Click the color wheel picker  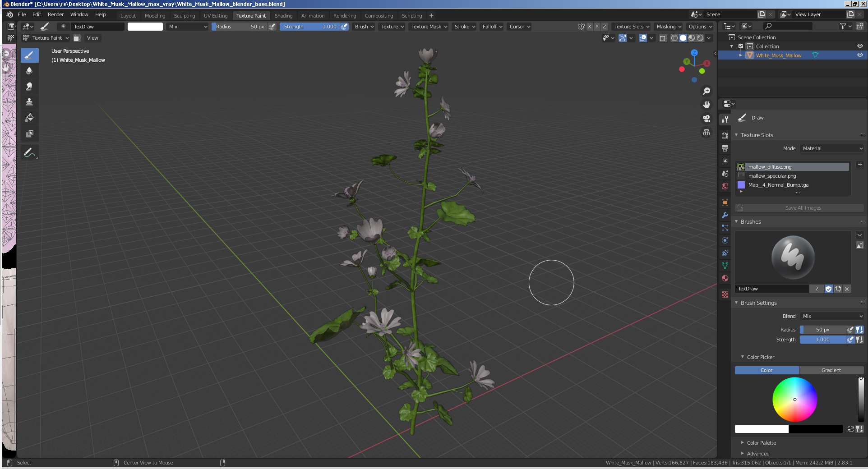click(795, 400)
